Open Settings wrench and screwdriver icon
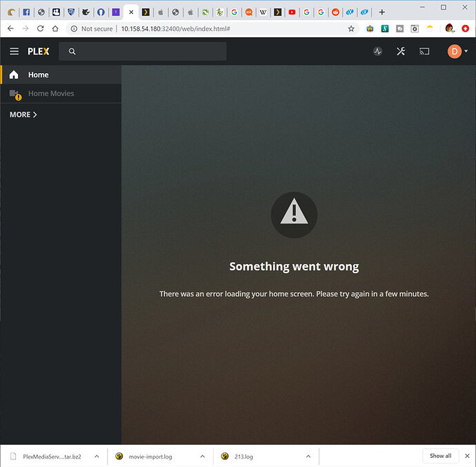The width and height of the screenshot is (476, 467). 401,51
